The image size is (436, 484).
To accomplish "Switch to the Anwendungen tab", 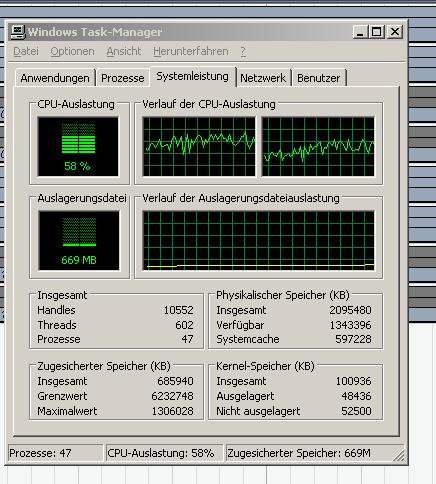I will click(x=55, y=78).
